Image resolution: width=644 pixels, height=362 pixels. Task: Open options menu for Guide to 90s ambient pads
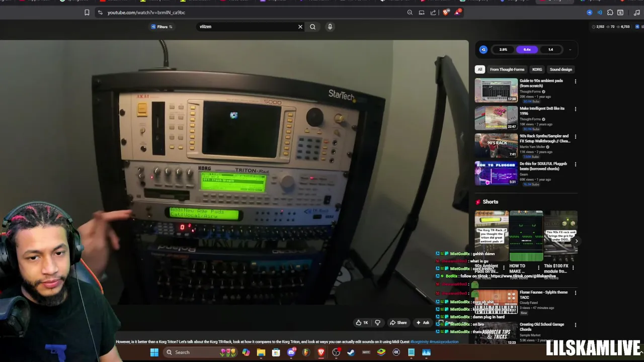(576, 81)
